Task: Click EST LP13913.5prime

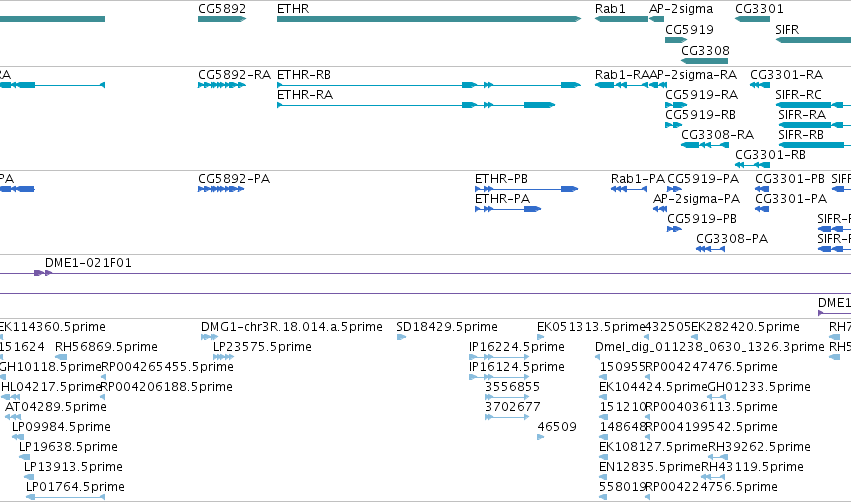Action: click(73, 467)
